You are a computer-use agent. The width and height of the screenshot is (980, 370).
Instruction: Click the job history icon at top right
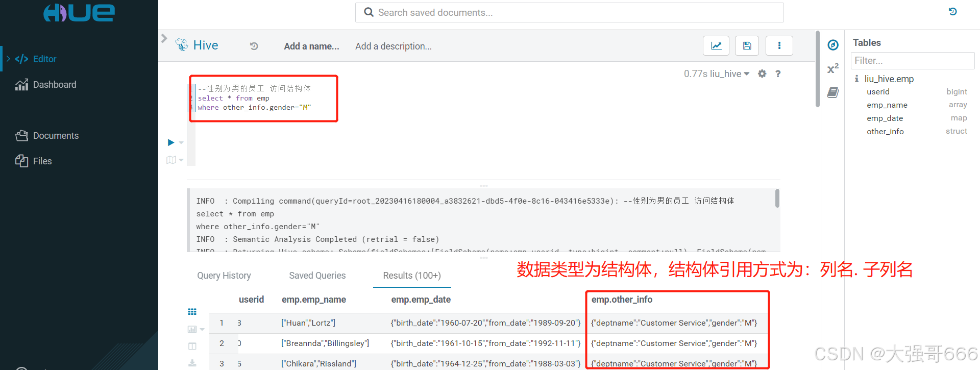(x=952, y=12)
